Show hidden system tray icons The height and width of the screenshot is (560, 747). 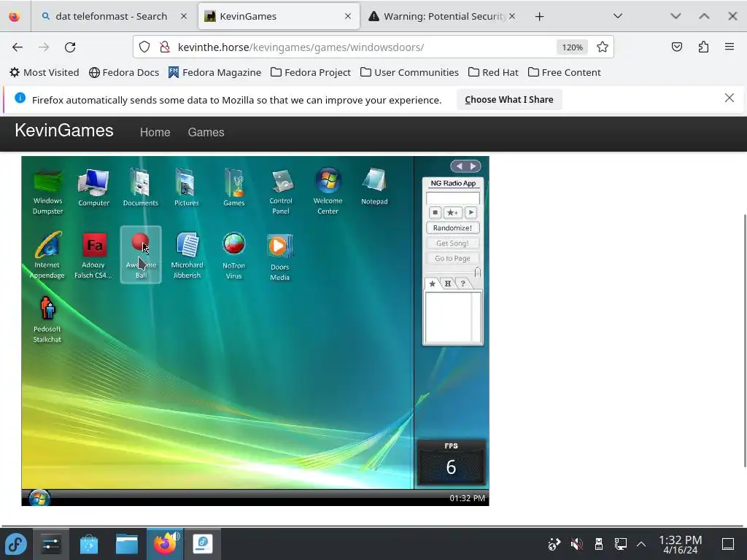[641, 544]
